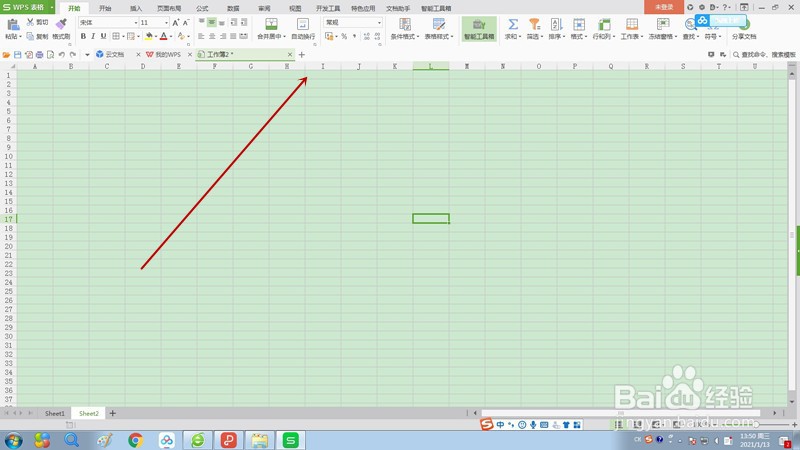Viewport: 800px width, 450px height.
Task: Click the red font color swatch
Action: (163, 36)
